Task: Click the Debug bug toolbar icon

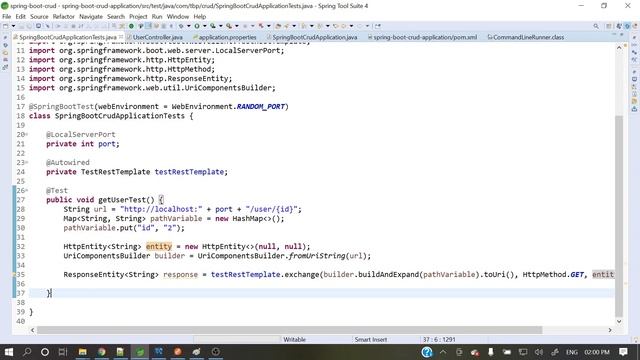Action: pos(181,26)
